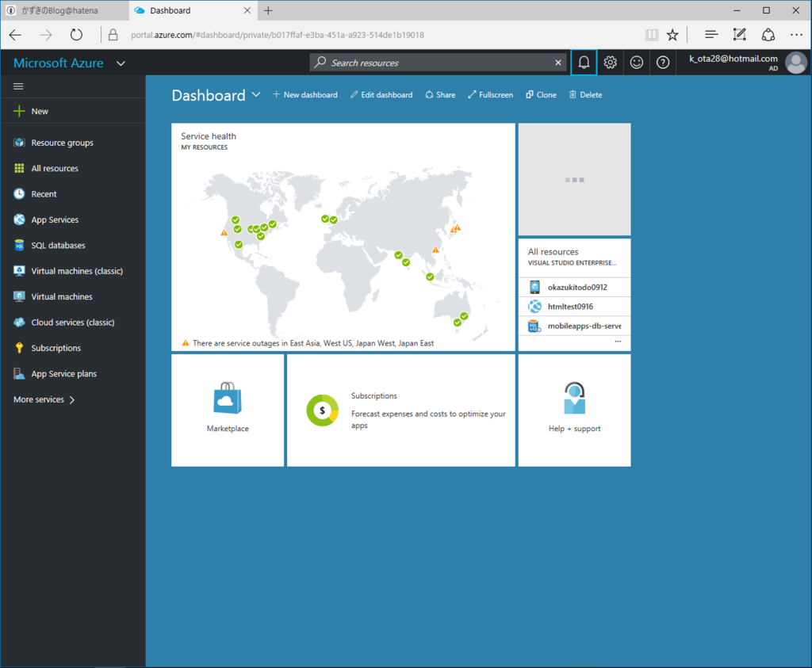
Task: Click the Recent clock icon
Action: (x=19, y=194)
